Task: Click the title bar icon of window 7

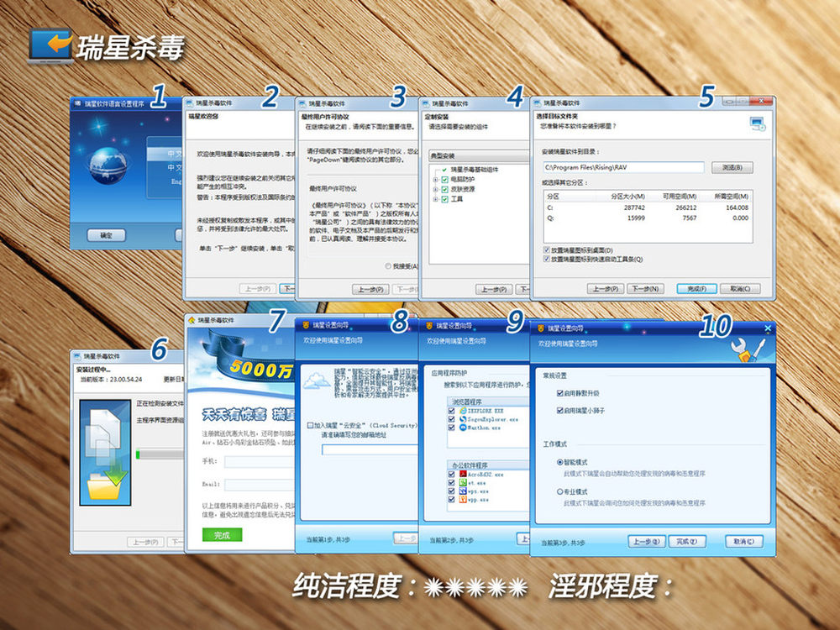Action: pyautogui.click(x=192, y=320)
